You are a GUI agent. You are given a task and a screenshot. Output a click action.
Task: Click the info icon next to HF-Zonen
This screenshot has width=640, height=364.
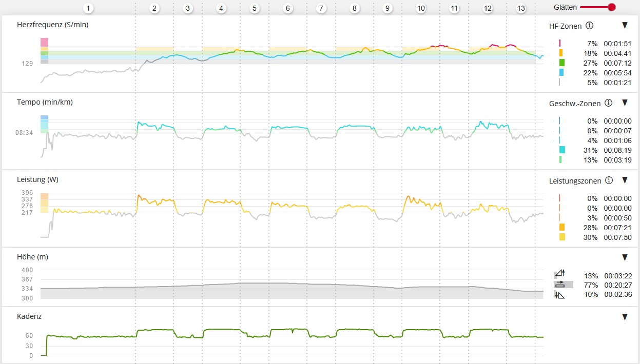coord(590,26)
